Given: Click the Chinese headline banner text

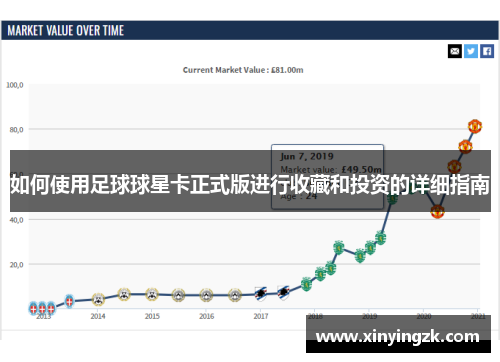Looking at the screenshot, I should (250, 184).
